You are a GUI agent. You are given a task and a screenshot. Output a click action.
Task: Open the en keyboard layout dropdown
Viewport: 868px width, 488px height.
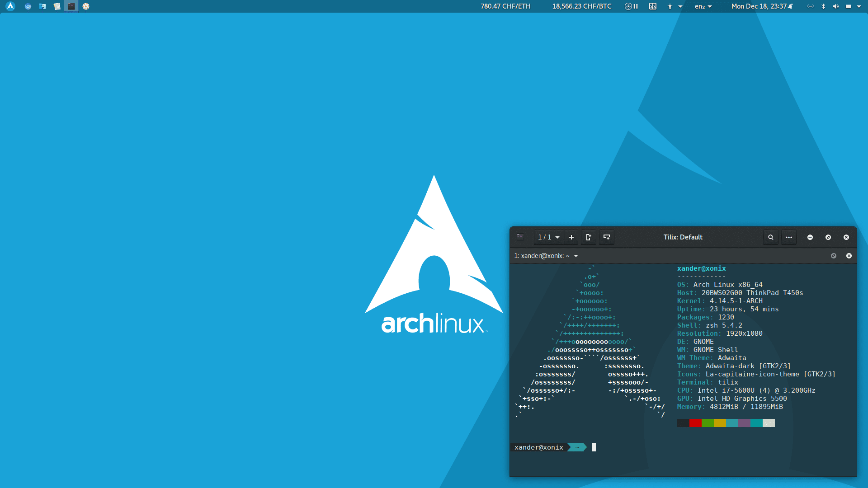pos(703,6)
